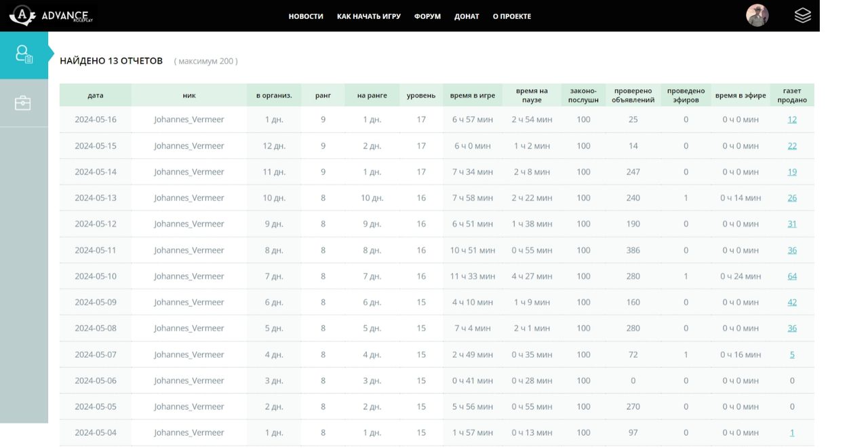Click the проведено эфиров column header
Viewport: 868px width, 448px height.
tap(686, 95)
